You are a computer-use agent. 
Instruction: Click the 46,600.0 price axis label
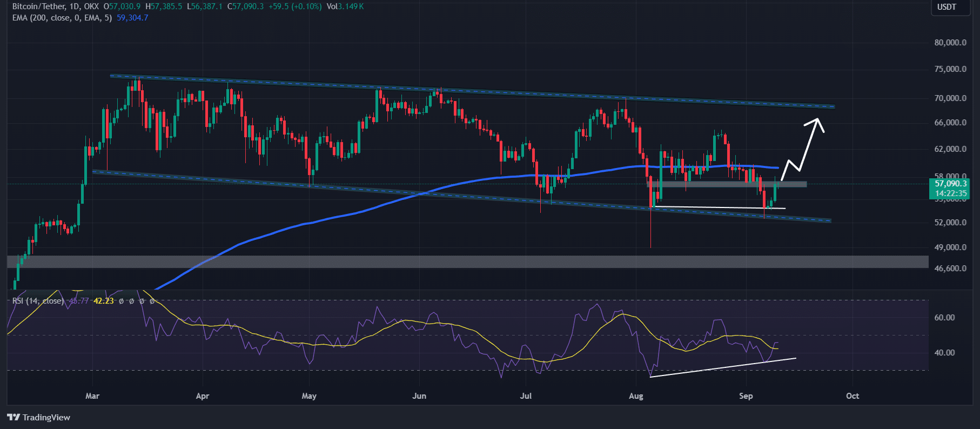950,269
